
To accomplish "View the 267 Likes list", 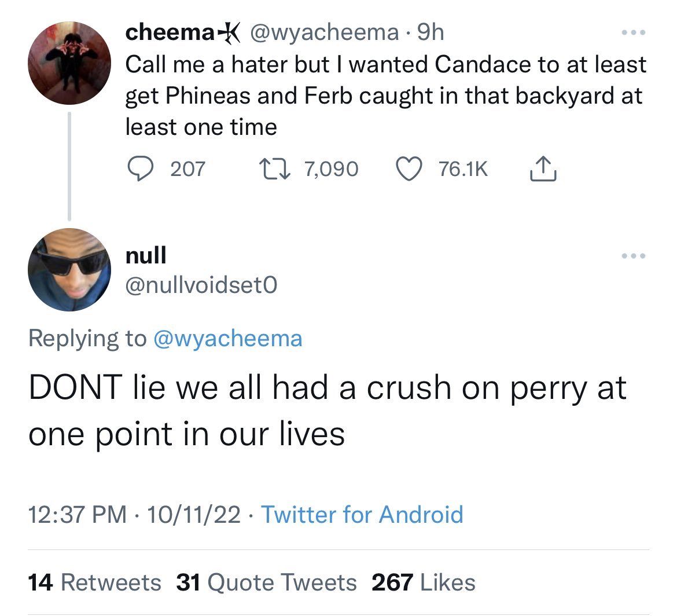I will (424, 582).
